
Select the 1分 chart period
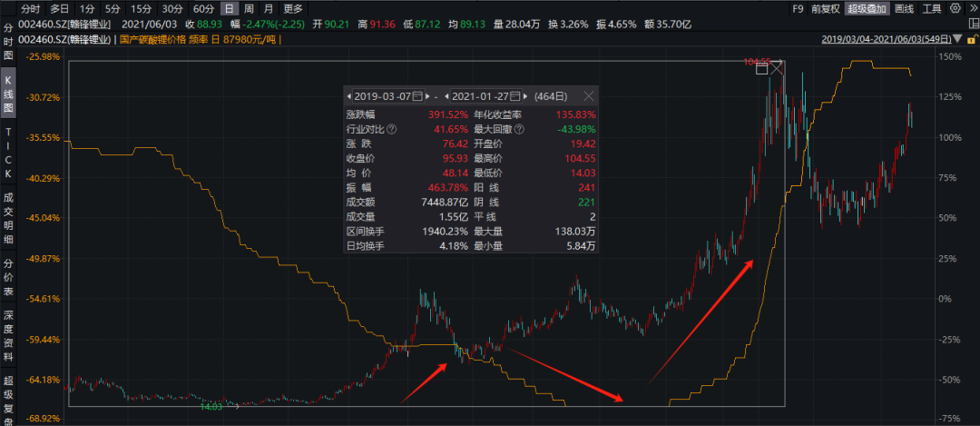pyautogui.click(x=87, y=9)
